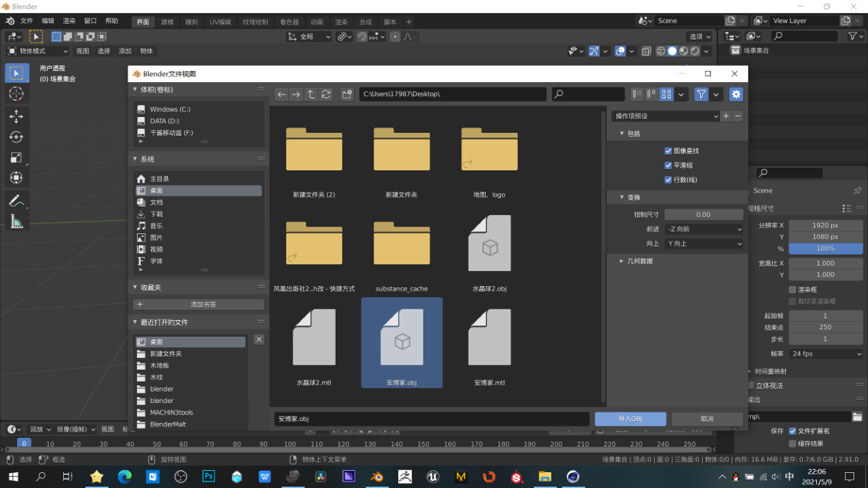The height and width of the screenshot is (488, 868).
Task: Select rendered viewport shading mode
Action: click(695, 51)
